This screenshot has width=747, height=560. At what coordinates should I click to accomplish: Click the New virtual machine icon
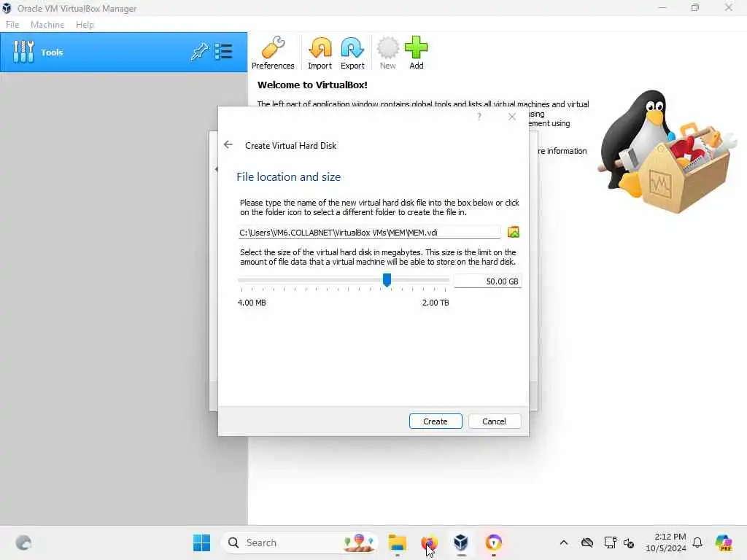click(387, 52)
